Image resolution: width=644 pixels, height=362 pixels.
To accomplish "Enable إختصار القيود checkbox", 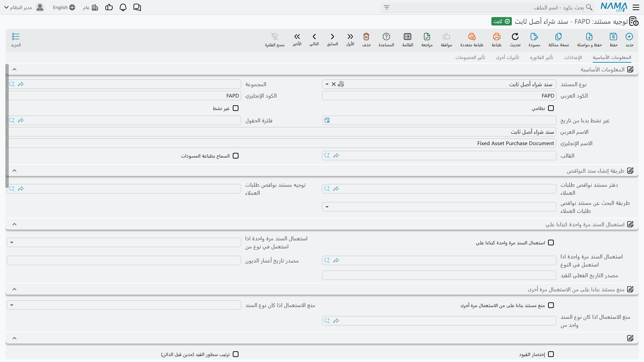I will click(x=551, y=354).
